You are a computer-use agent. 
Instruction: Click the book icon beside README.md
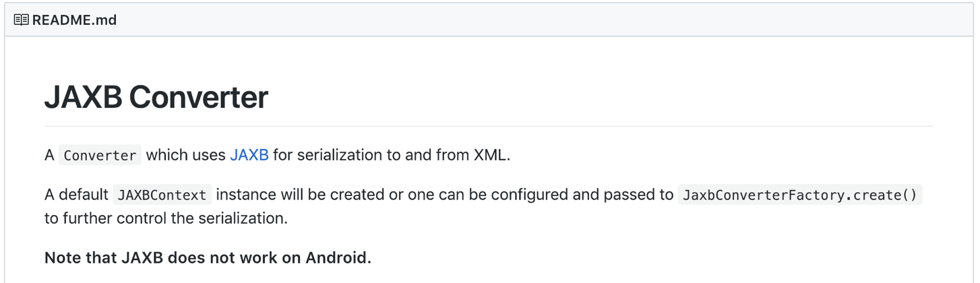pos(21,20)
